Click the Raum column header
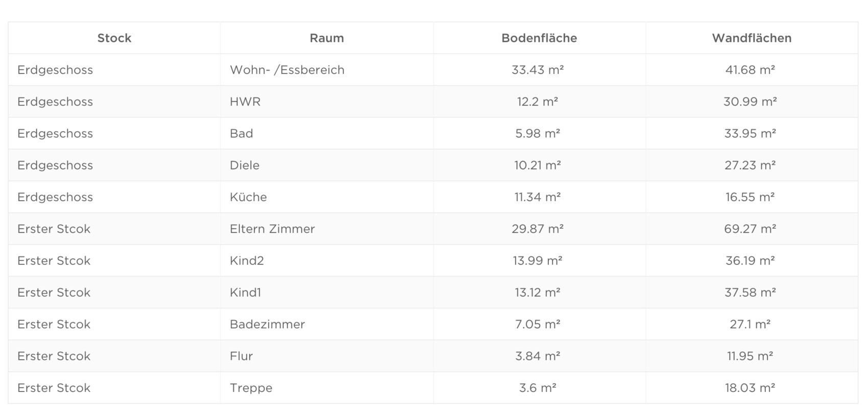Image resolution: width=868 pixels, height=416 pixels. tap(327, 38)
